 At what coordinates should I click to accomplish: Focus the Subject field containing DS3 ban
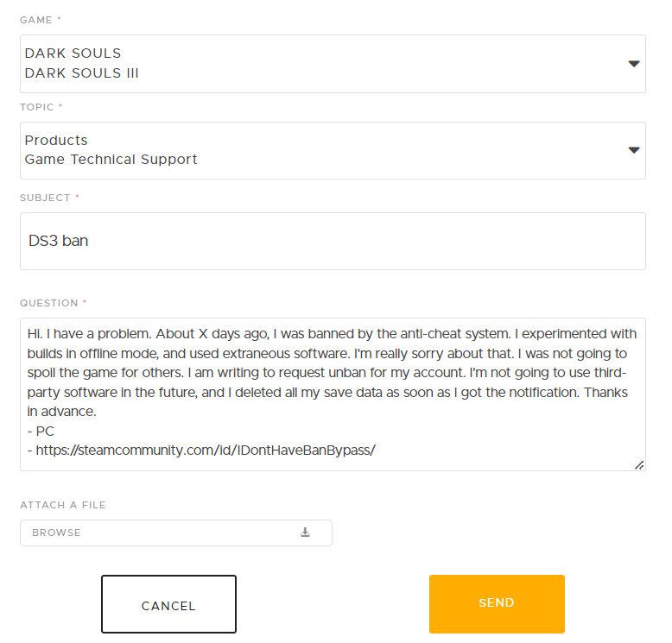pyautogui.click(x=333, y=241)
